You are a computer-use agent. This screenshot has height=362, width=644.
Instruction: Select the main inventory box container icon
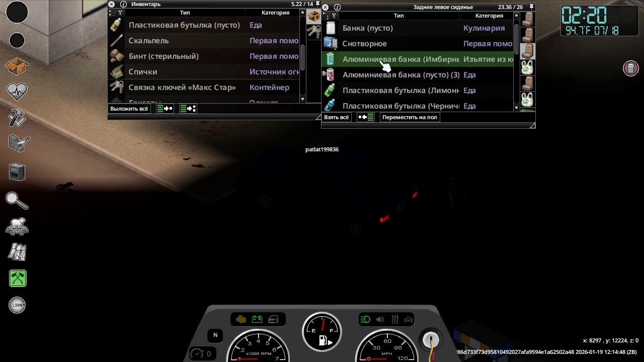[314, 17]
